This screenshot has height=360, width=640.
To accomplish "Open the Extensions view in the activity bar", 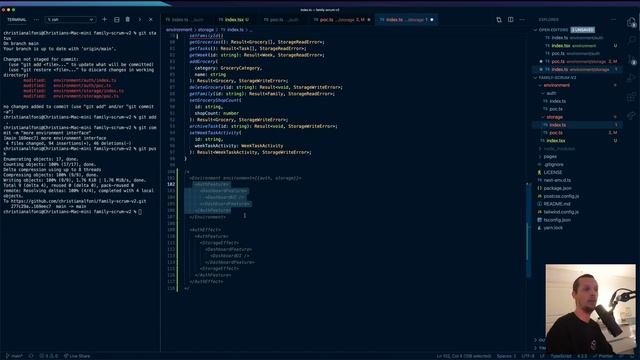I will point(632,97).
